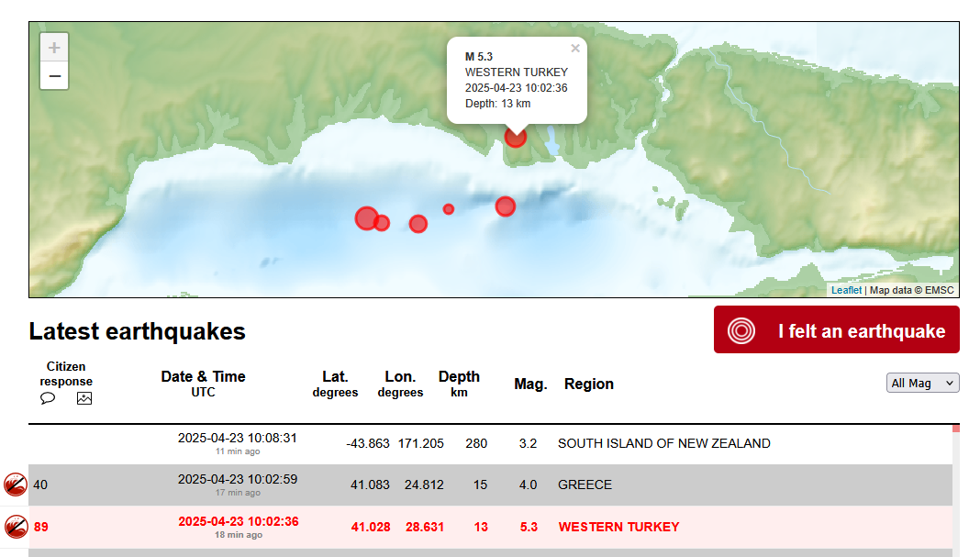Open the South Island of New Zealand earthquake

point(663,443)
